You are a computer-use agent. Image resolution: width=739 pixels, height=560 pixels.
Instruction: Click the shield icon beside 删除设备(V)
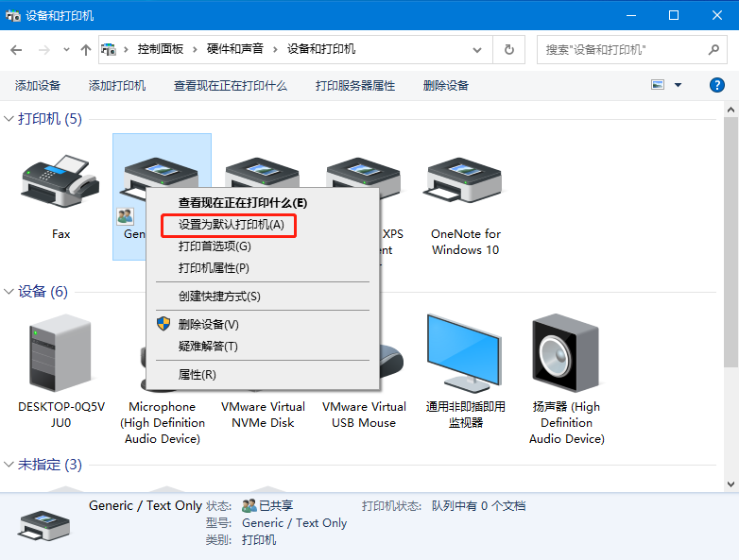pyautogui.click(x=163, y=324)
